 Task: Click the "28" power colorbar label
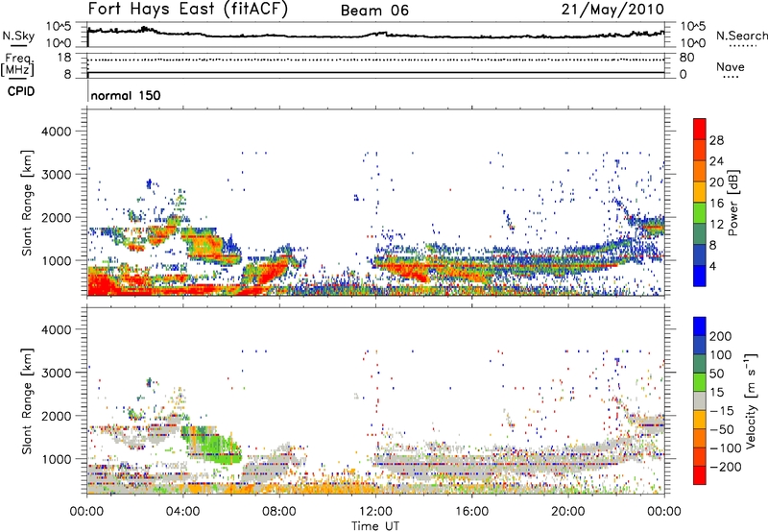point(716,140)
